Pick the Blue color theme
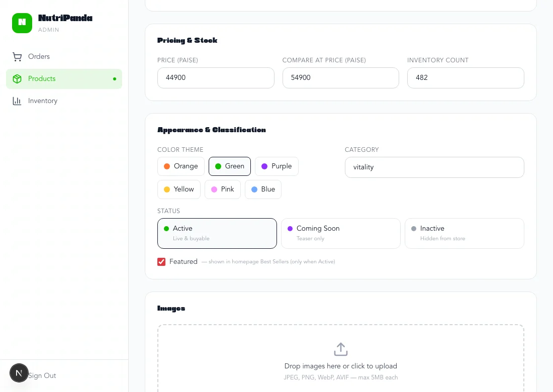Viewport: 553px width, 392px height. (263, 189)
